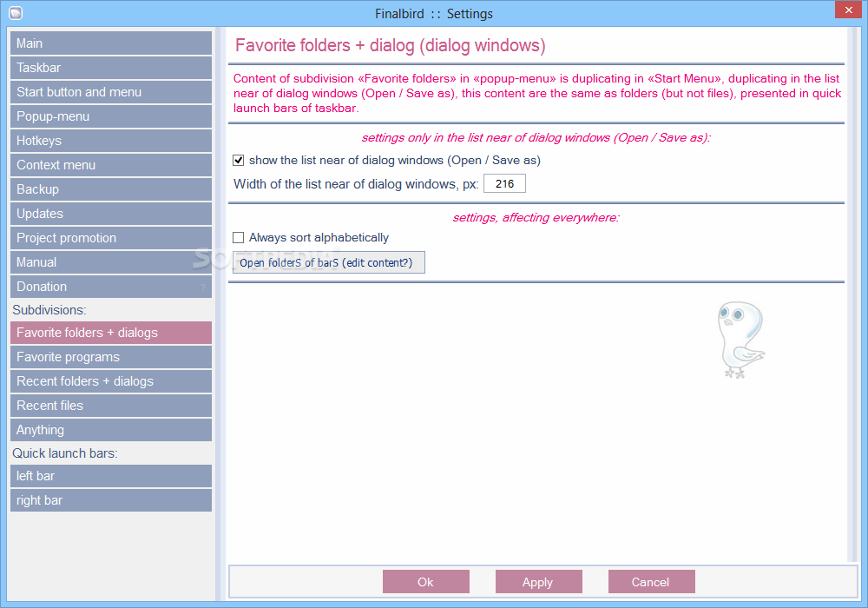Confirm settings with Ok button
The image size is (868, 608).
coord(425,582)
